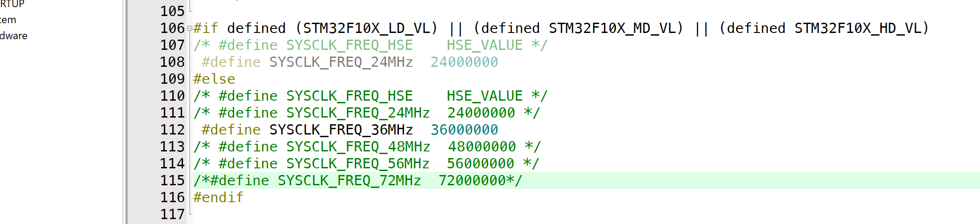Click the splitter between project panel and editor

pyautogui.click(x=125, y=111)
